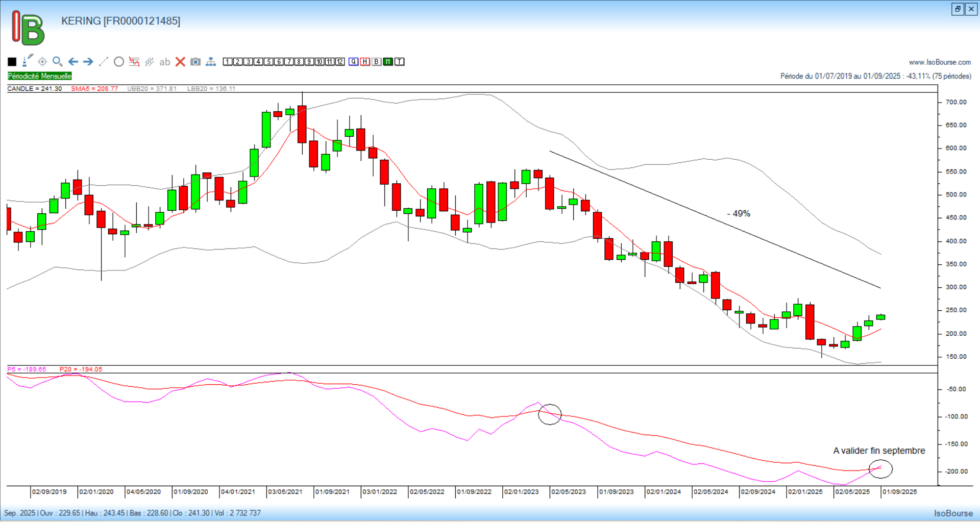Switch periodicity with the Q button
Screen dimensions: 980x522
point(353,62)
